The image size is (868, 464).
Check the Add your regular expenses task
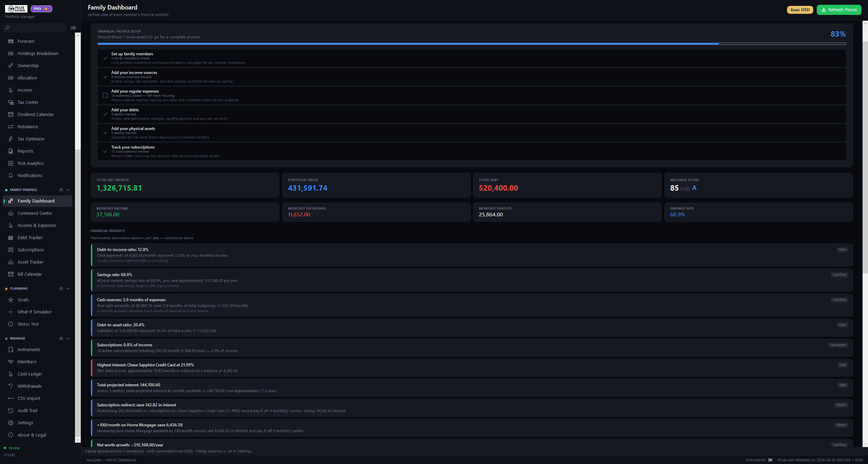tap(105, 95)
